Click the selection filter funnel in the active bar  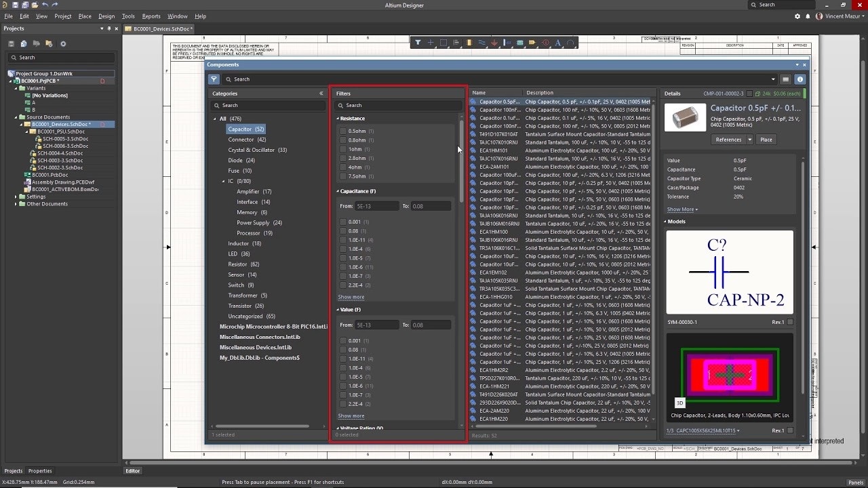point(418,43)
